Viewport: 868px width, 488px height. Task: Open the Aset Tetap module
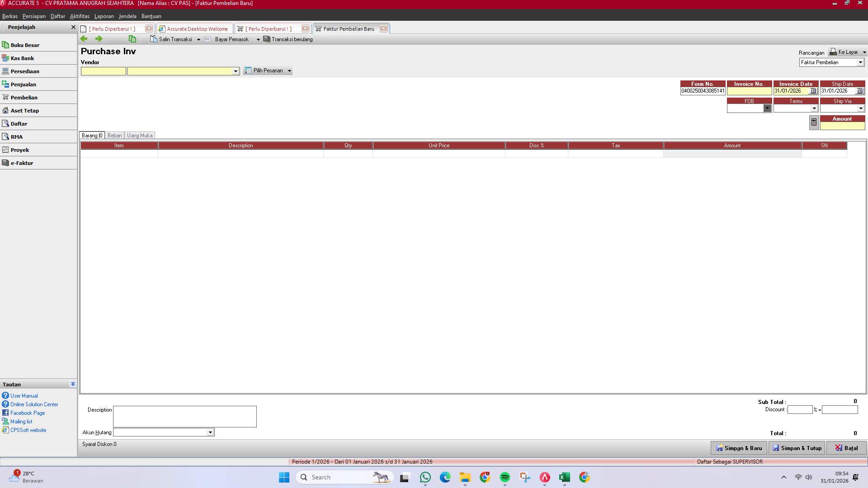[x=24, y=110]
